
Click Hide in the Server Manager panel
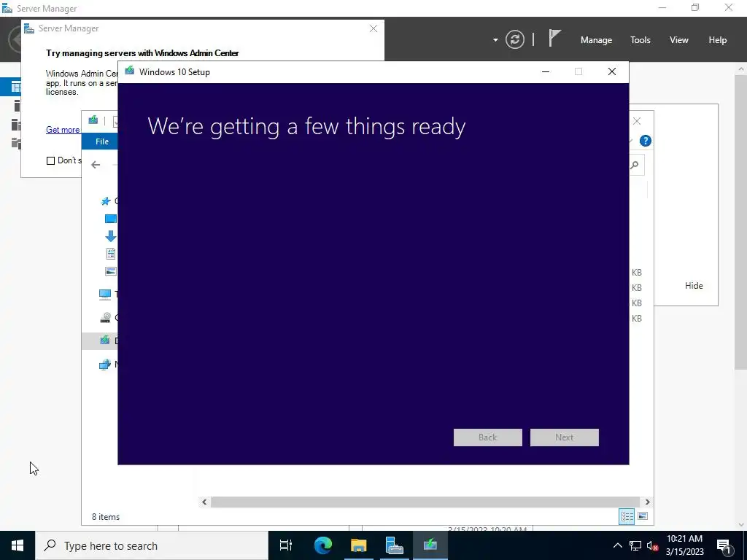pyautogui.click(x=694, y=286)
